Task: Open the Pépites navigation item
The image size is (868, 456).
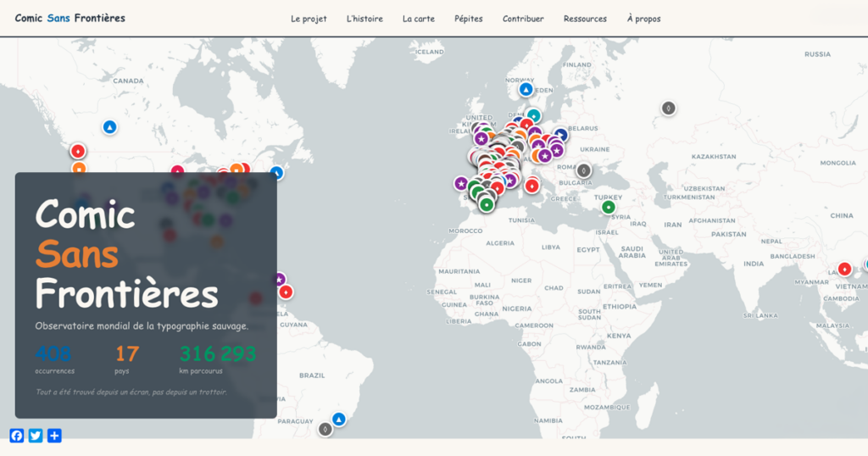Action: 468,19
